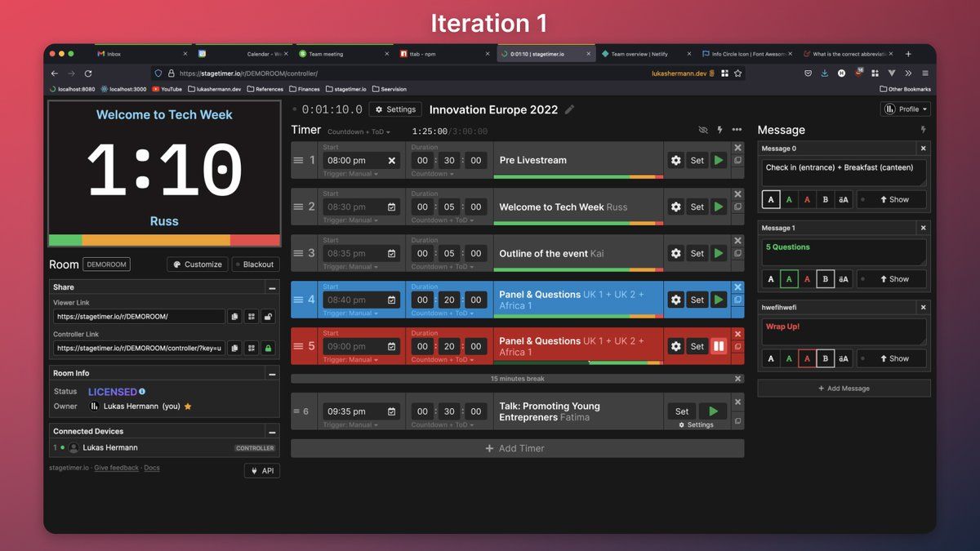The image size is (980, 551).
Task: Select the green A color for Message 0
Action: pos(789,199)
